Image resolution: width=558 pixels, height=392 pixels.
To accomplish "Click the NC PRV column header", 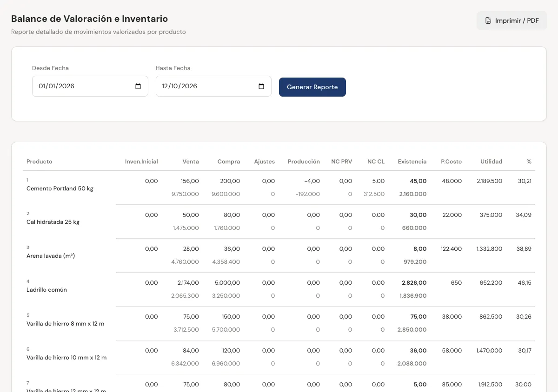I will [342, 162].
